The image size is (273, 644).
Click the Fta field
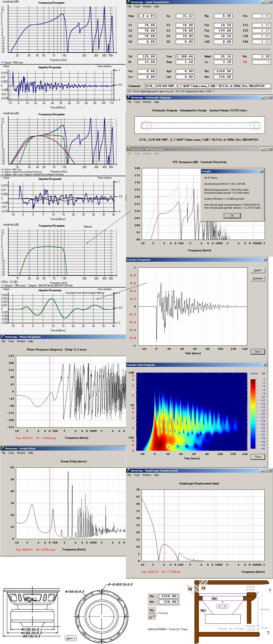click(x=261, y=16)
